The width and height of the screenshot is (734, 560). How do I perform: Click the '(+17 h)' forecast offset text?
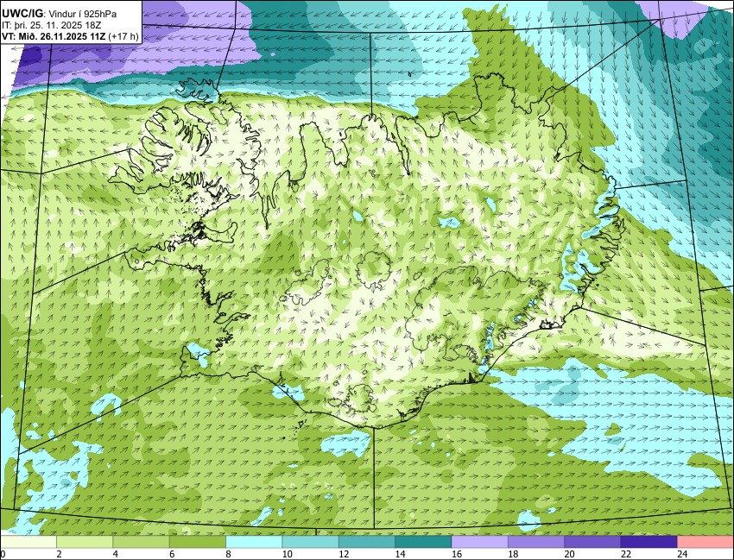tap(123, 36)
